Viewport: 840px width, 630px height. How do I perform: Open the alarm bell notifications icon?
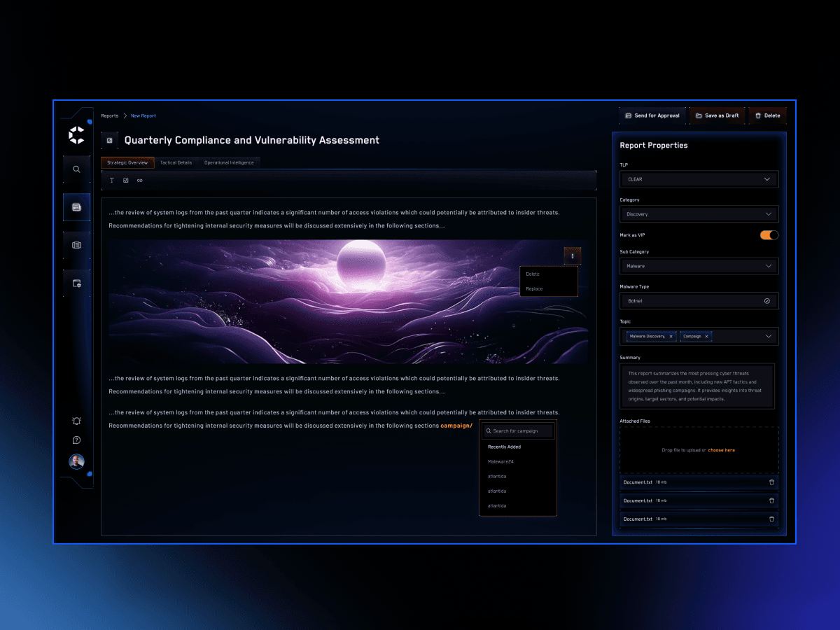(76, 421)
